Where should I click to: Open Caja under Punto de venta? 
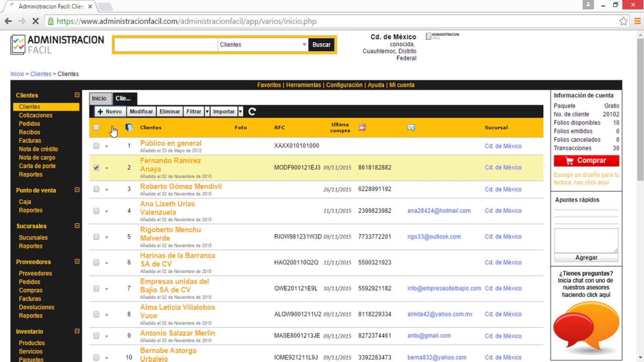pyautogui.click(x=25, y=202)
